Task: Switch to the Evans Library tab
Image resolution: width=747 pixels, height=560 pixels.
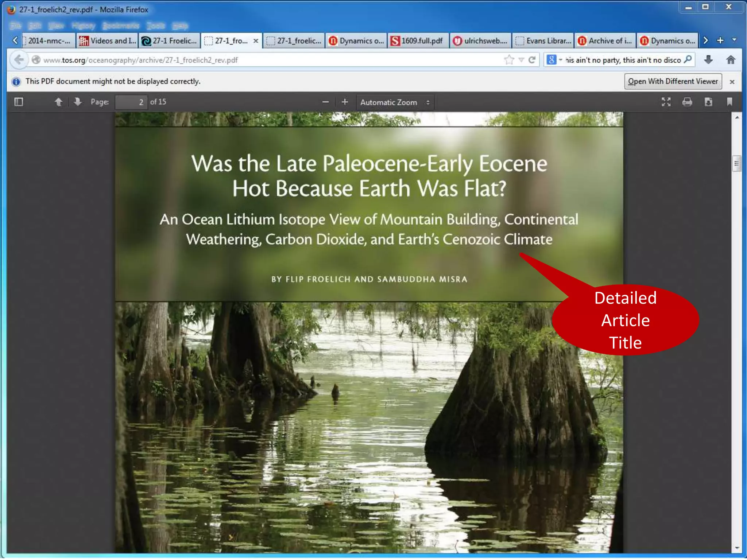Action: tap(543, 41)
